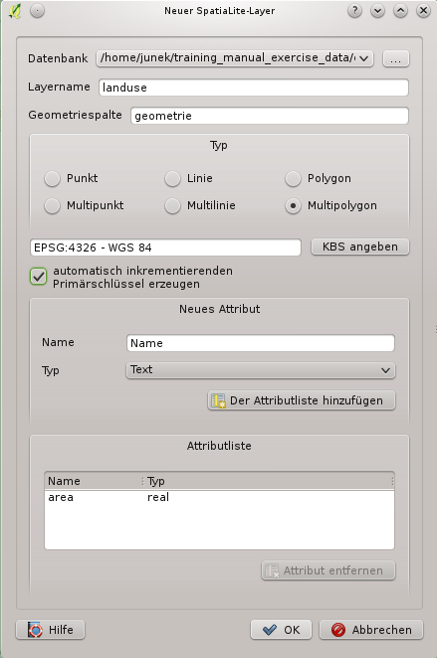Choose the Polygon radio button

[x=293, y=178]
